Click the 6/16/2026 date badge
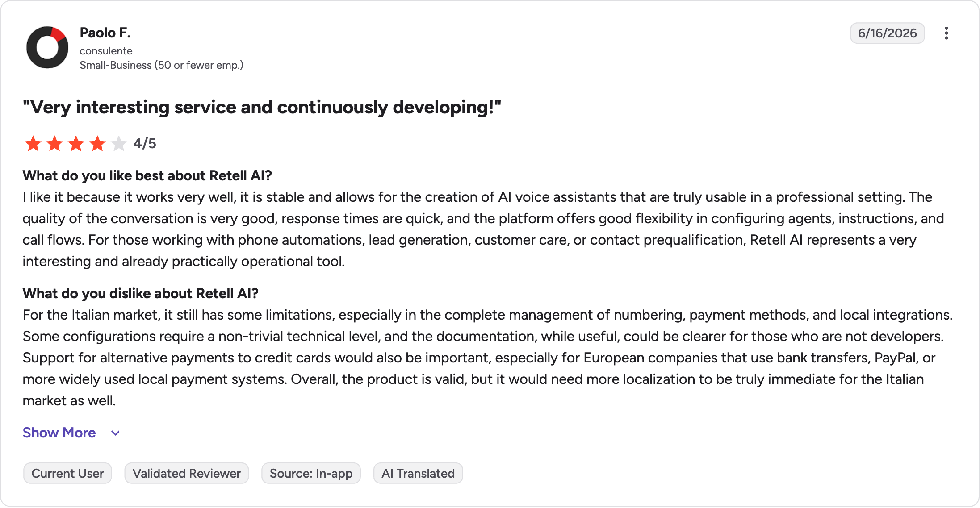 pos(887,33)
